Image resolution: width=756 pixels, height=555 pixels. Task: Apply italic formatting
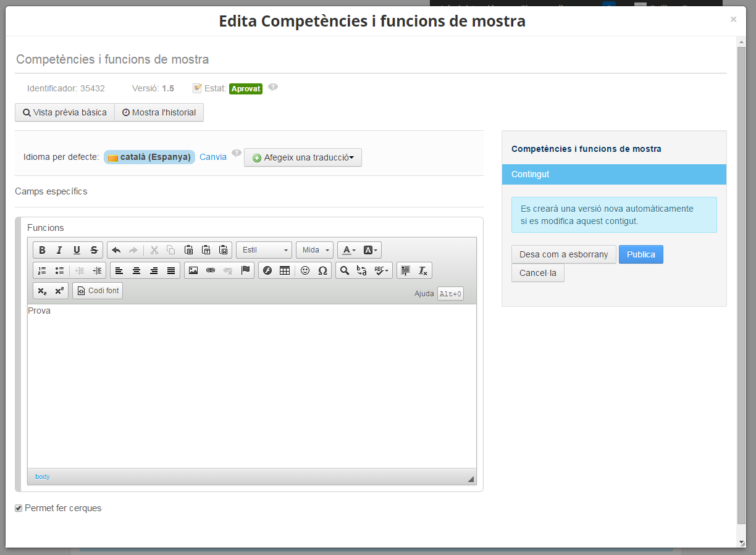click(x=59, y=250)
